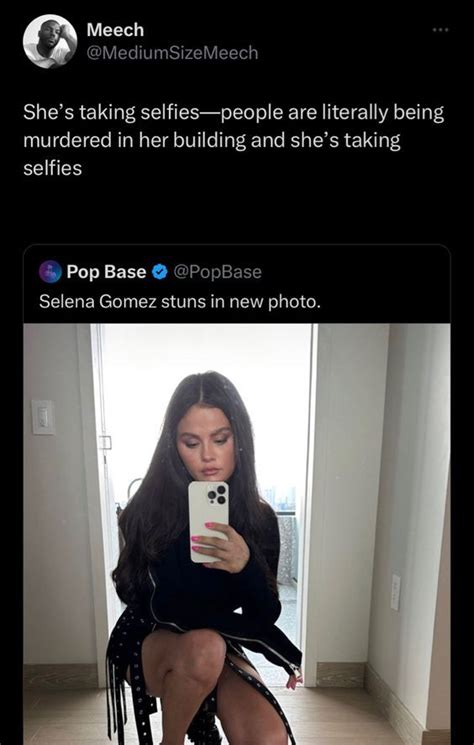Open the three-dot more options menu
Image resolution: width=474 pixels, height=745 pixels.
(440, 30)
